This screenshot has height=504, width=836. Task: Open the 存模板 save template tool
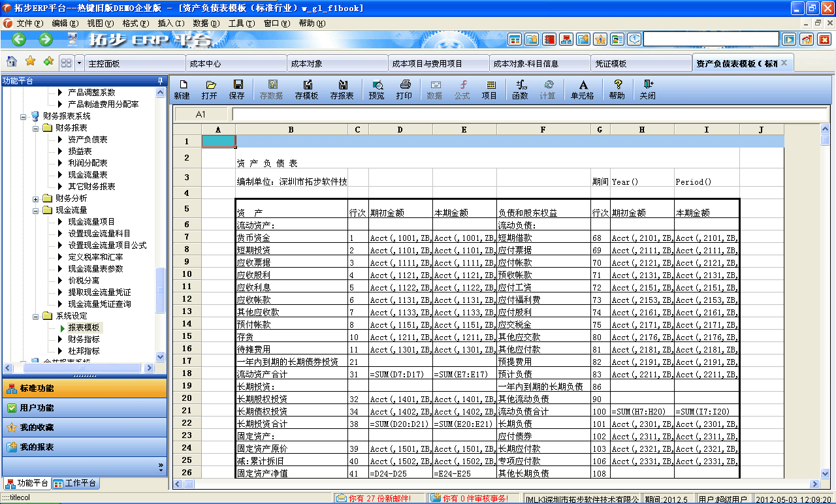[306, 89]
